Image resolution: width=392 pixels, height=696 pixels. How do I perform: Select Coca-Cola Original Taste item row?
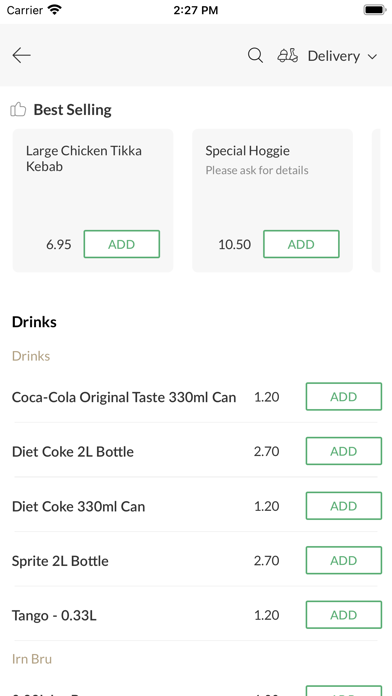coord(196,396)
